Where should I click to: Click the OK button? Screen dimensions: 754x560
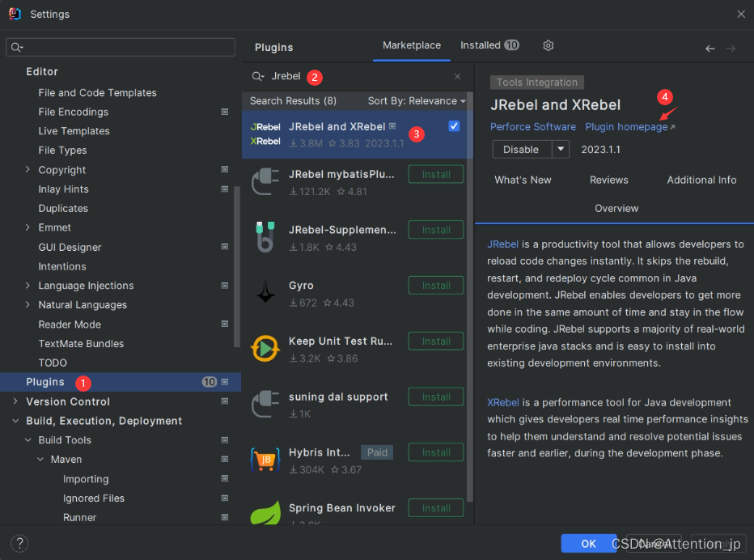click(x=588, y=543)
